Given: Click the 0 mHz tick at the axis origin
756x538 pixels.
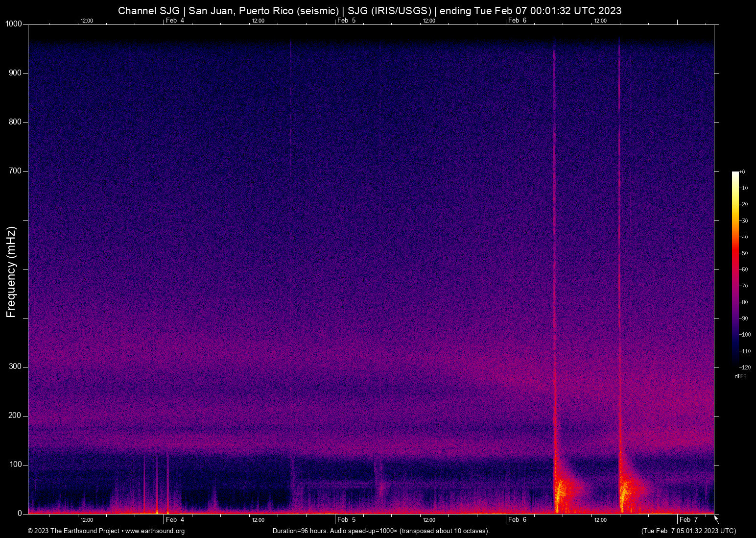Looking at the screenshot, I should coord(20,513).
